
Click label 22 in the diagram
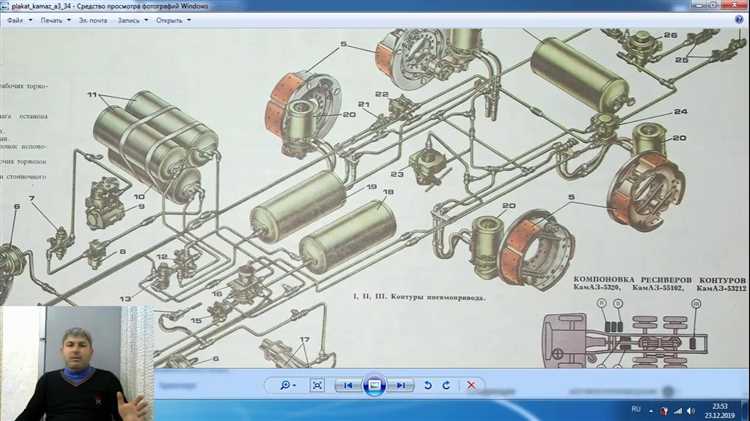(x=382, y=94)
